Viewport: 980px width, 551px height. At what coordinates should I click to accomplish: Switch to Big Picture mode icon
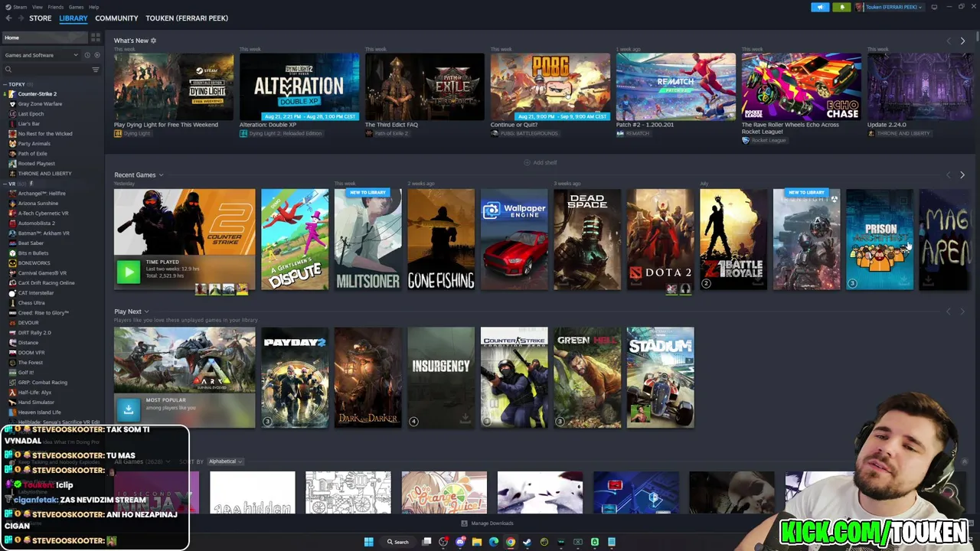pyautogui.click(x=934, y=7)
